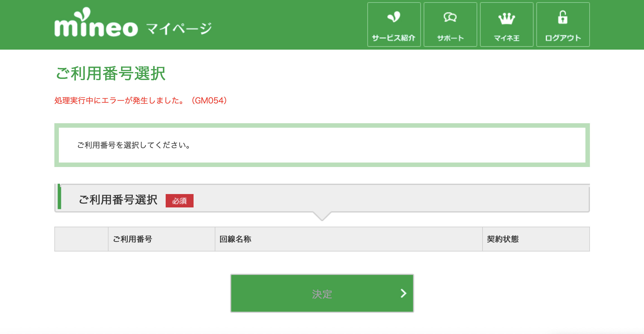The image size is (644, 334).
Task: Click the マイページ header text
Action: 179,29
